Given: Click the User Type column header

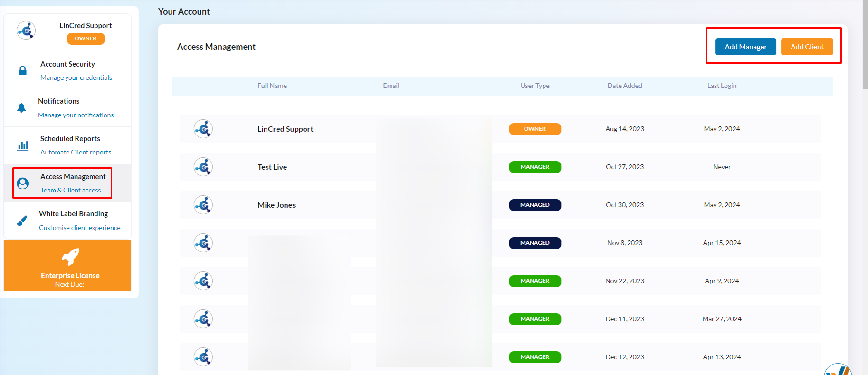Looking at the screenshot, I should point(535,86).
